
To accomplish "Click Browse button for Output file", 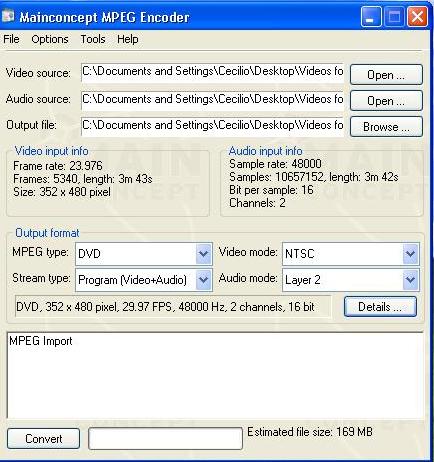I will 386,127.
